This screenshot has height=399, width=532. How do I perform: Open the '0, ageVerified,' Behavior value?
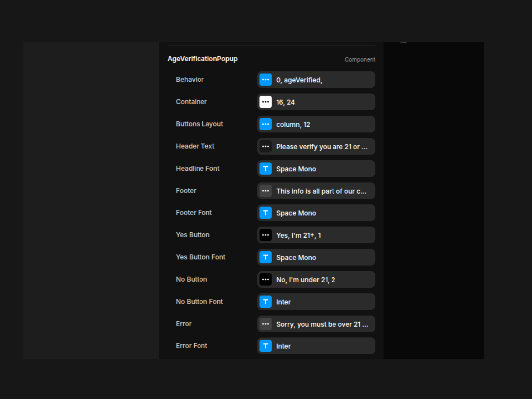click(x=299, y=80)
